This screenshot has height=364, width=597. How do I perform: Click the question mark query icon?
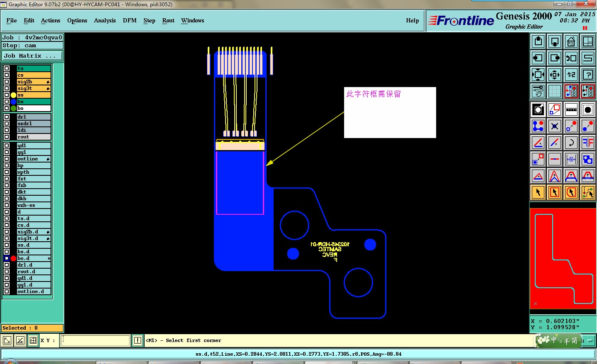click(x=588, y=75)
